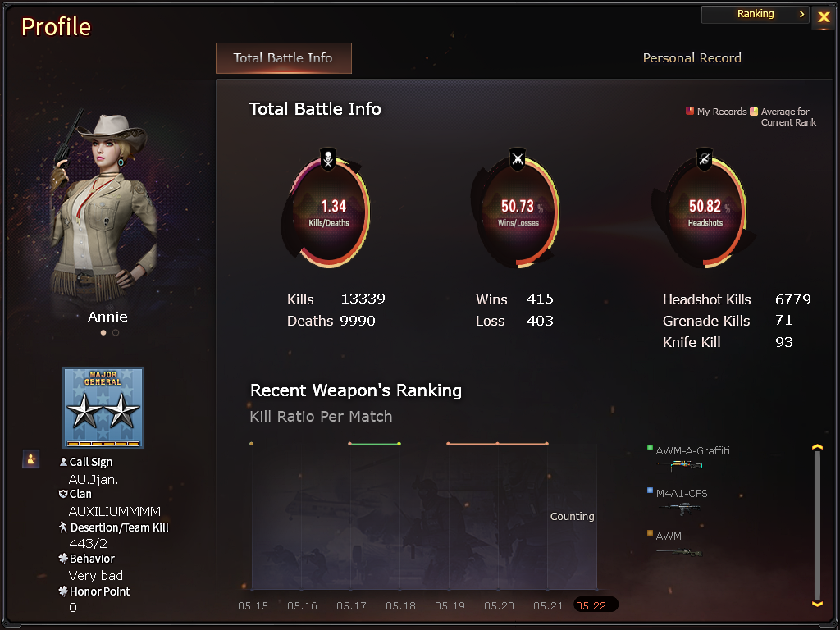Viewport: 840px width, 630px height.
Task: Open the Total Battle Info tab
Action: tap(283, 58)
